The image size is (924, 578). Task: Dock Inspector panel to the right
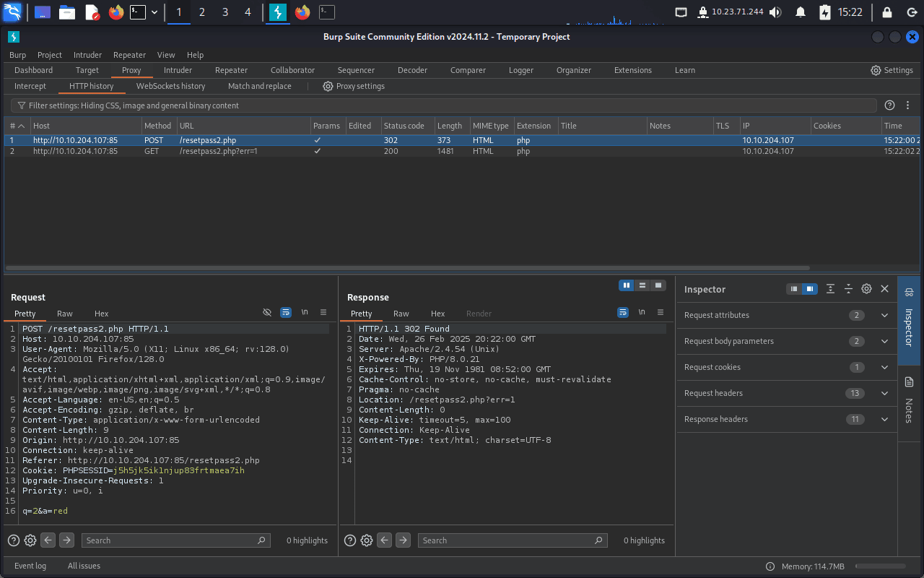810,289
